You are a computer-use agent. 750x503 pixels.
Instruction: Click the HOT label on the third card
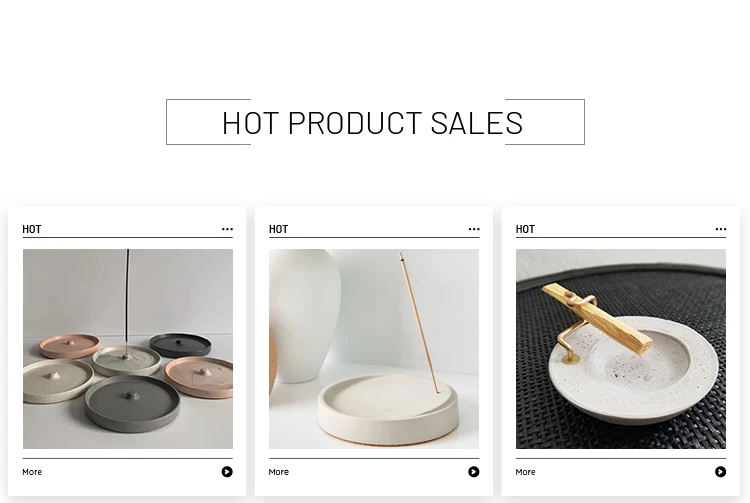coord(525,230)
